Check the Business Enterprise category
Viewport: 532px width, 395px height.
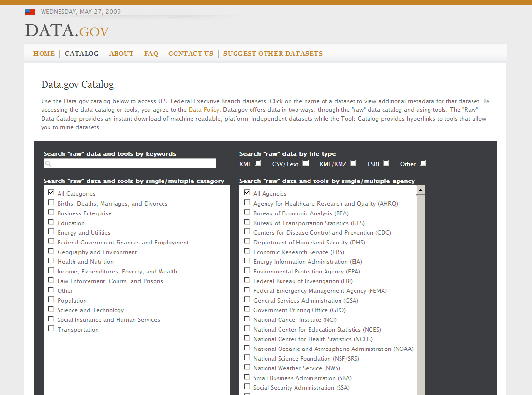[51, 213]
